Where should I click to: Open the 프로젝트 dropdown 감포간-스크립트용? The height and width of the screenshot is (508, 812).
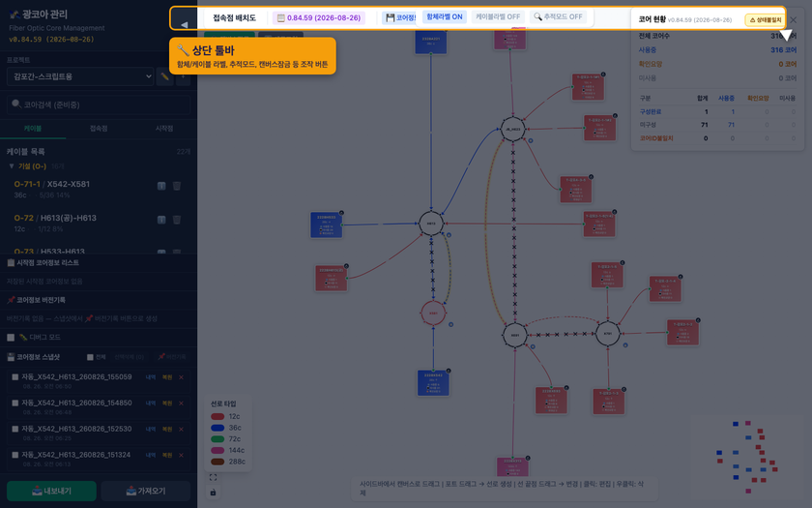[x=80, y=76]
